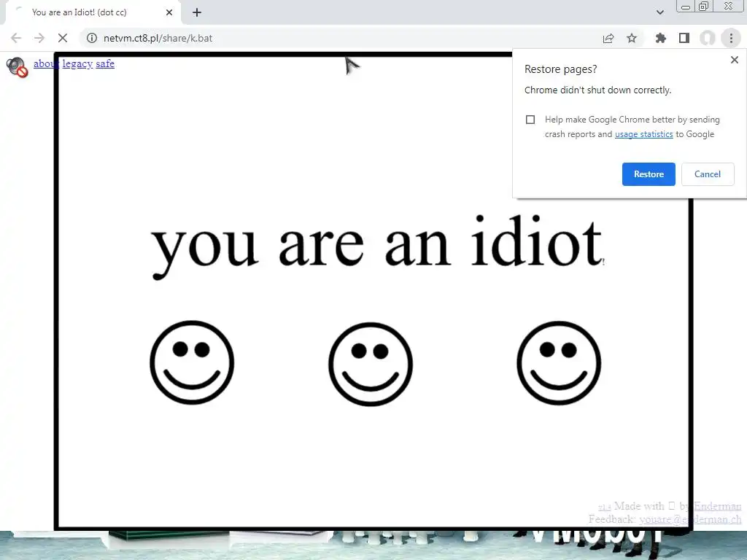Open the 'legacy' link
This screenshot has height=560, width=747.
click(x=77, y=64)
